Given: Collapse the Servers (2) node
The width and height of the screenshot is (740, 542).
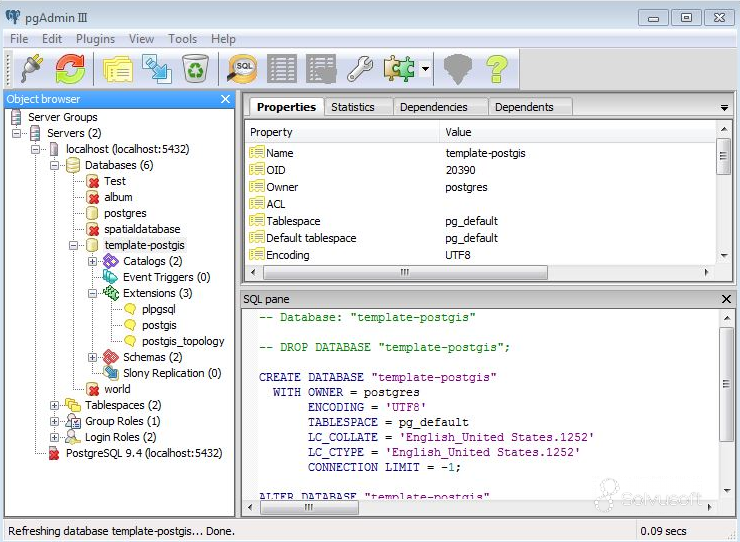Looking at the screenshot, I should coord(17,133).
